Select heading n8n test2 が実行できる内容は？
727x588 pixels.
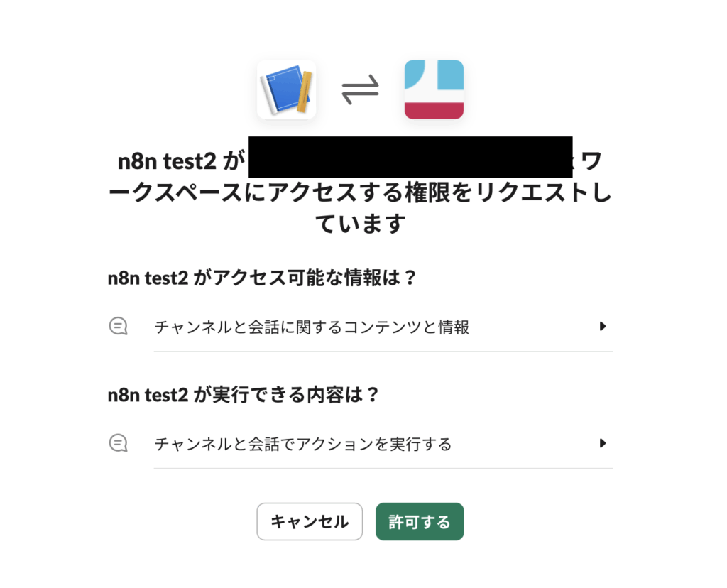[x=243, y=395]
